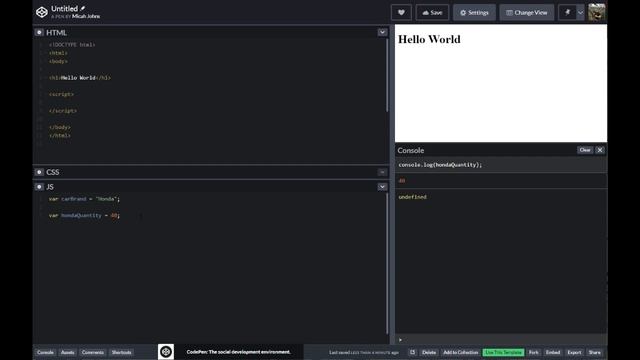Click the HTML editor scrollbar
Image resolution: width=640 pixels, height=360 pixels.
point(387,75)
